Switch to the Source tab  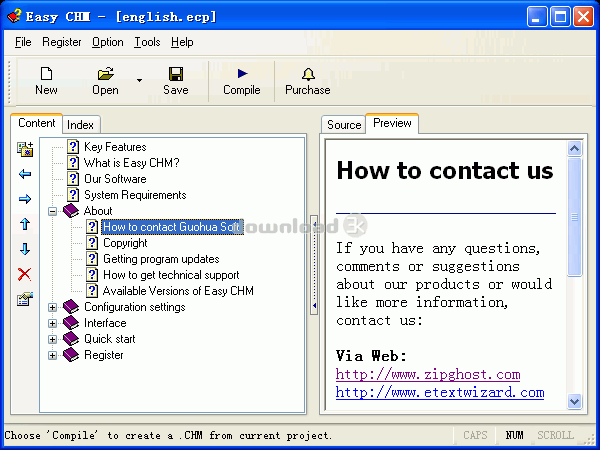pyautogui.click(x=344, y=125)
